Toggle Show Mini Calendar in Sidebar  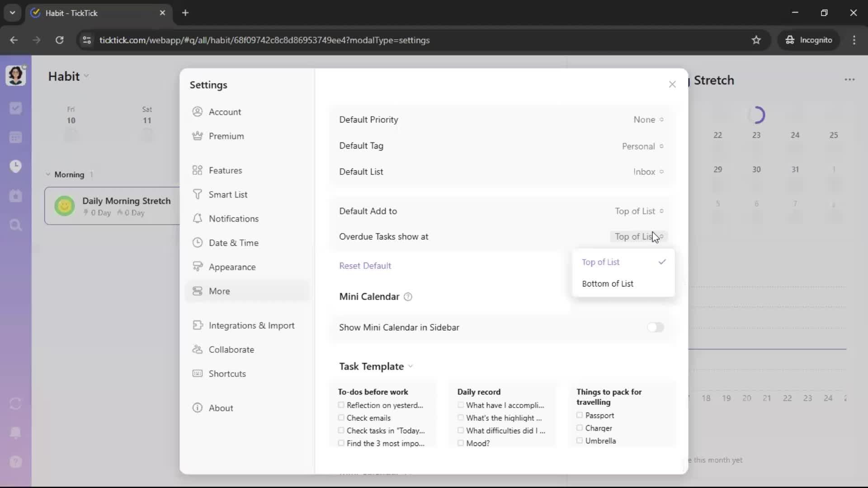[655, 327]
